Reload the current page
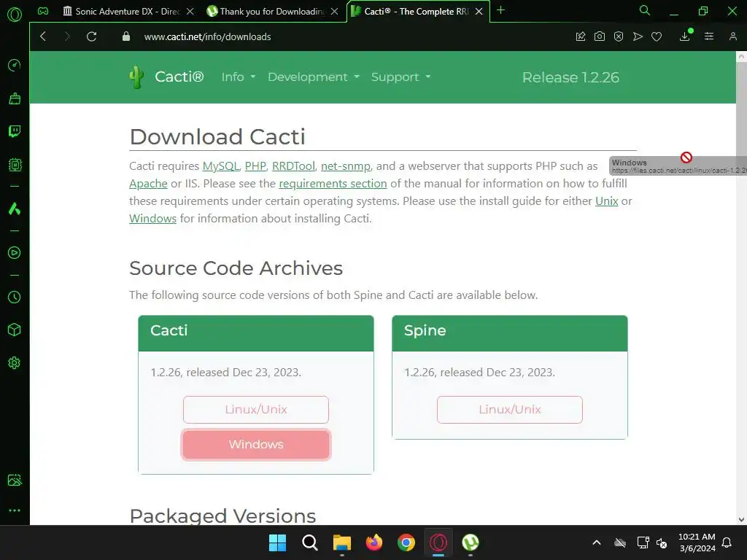 pyautogui.click(x=91, y=36)
